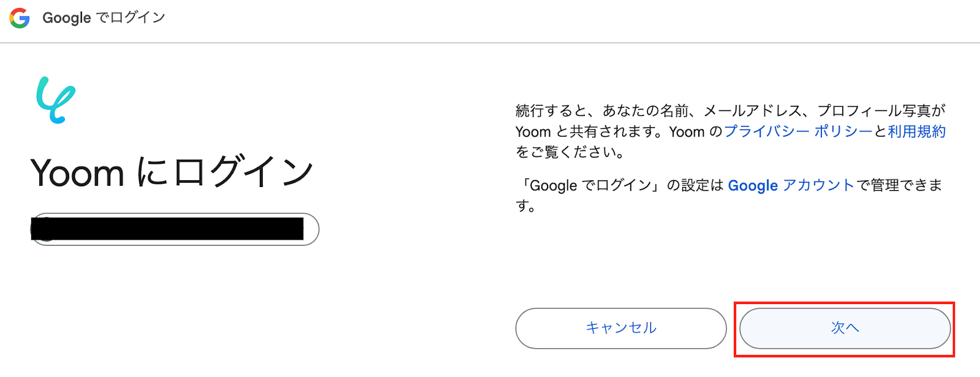Click the word "Yoom" in the large heading
The width and height of the screenshot is (980, 377).
[77, 173]
